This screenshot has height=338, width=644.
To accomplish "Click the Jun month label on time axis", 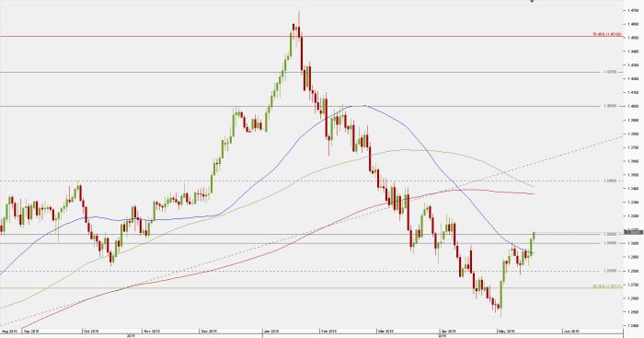I will pyautogui.click(x=571, y=331).
